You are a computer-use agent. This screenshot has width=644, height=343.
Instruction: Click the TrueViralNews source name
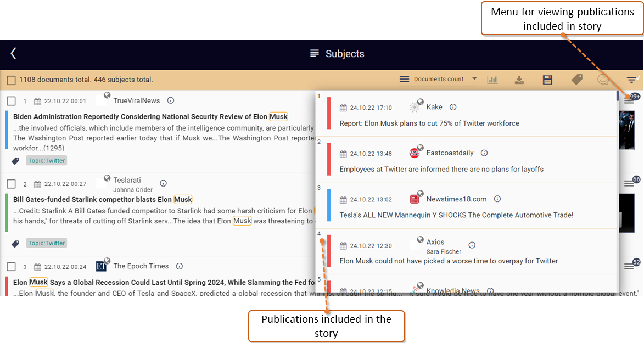click(x=136, y=100)
